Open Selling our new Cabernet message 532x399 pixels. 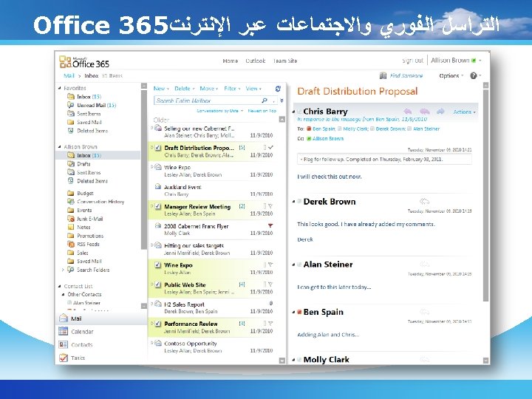pos(216,132)
